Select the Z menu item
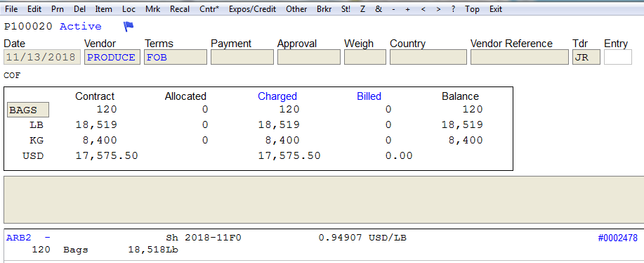The width and height of the screenshot is (644, 263). [x=362, y=9]
